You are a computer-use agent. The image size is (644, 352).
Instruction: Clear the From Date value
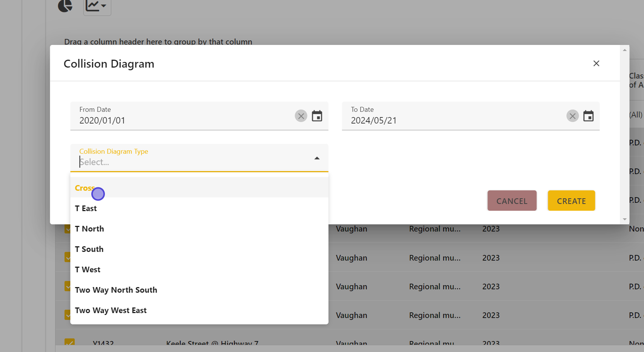[301, 116]
